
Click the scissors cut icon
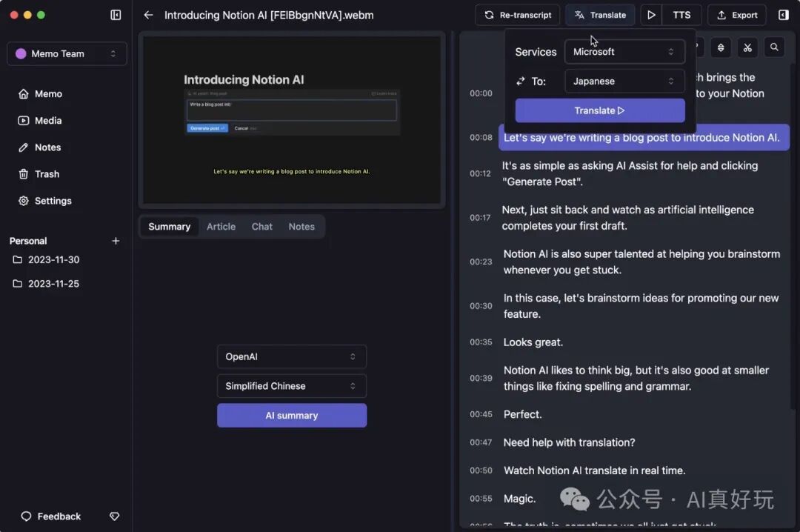[747, 47]
